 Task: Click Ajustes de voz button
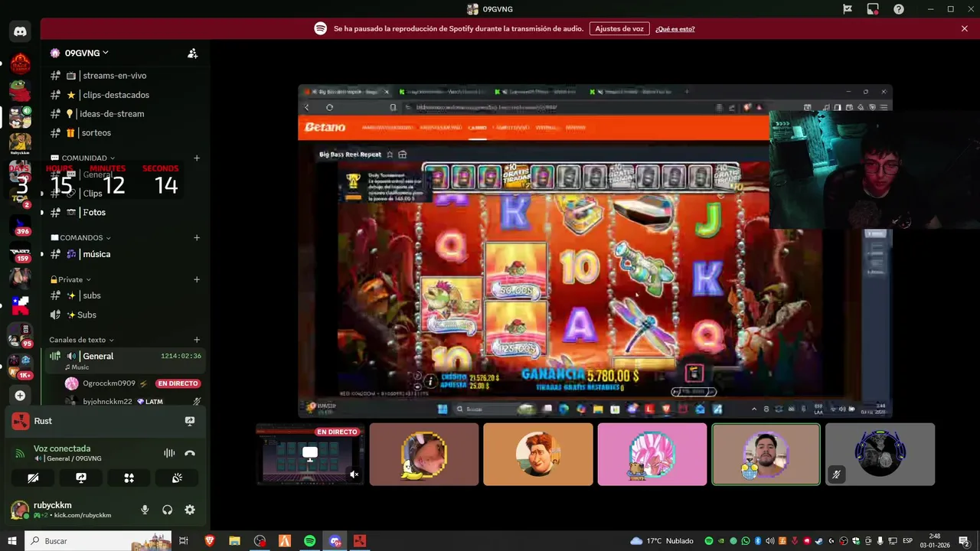tap(619, 28)
